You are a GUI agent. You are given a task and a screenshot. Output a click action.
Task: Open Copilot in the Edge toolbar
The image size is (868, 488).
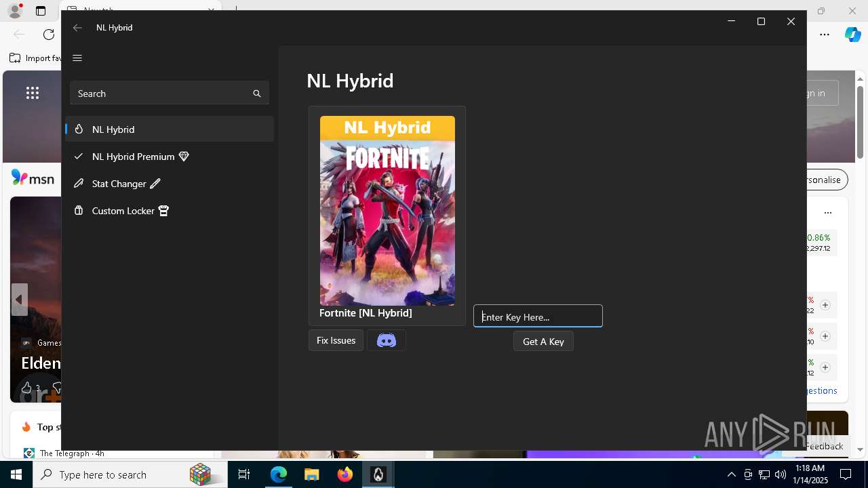[852, 35]
